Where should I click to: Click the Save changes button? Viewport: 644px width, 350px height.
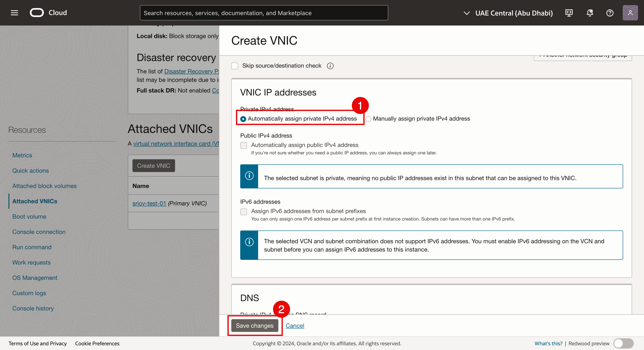254,326
